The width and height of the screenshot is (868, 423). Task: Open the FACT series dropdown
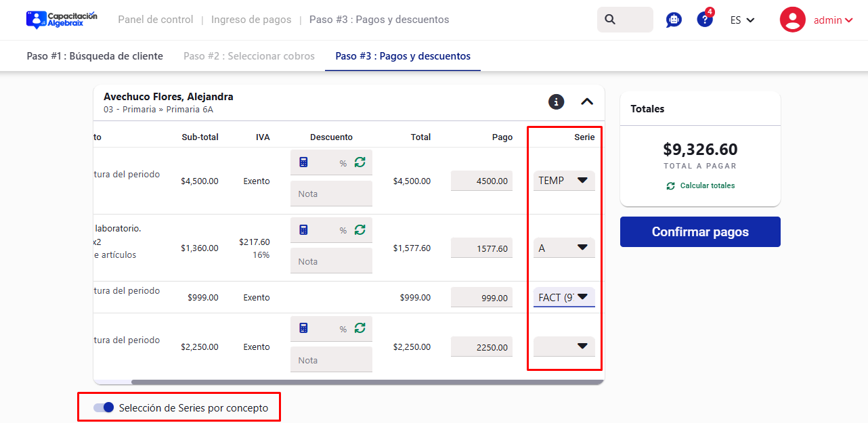click(564, 297)
